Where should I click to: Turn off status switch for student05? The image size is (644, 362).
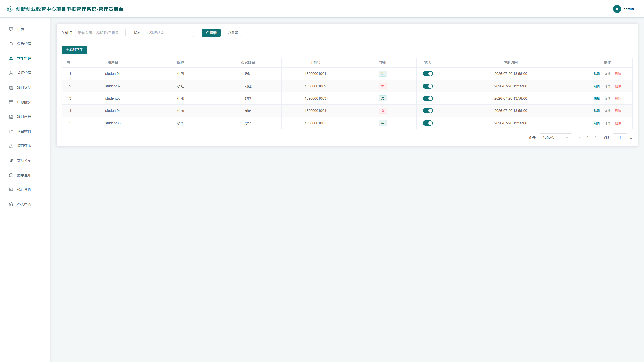click(428, 123)
